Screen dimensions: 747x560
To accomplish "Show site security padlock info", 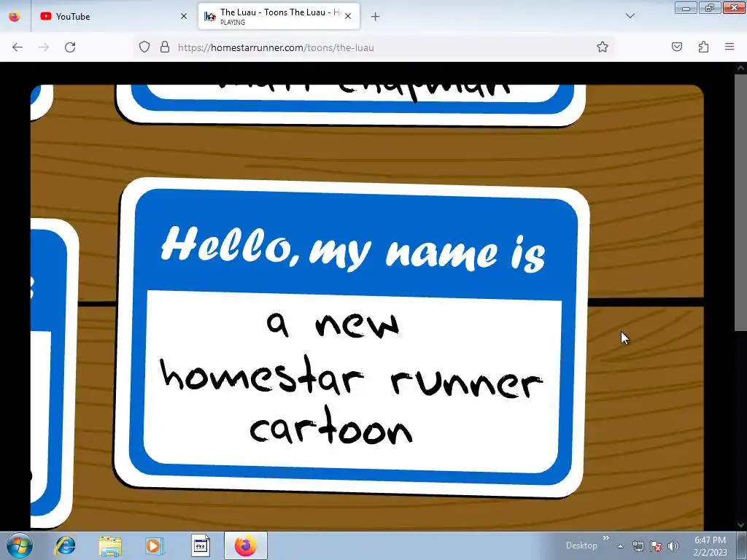I will (165, 47).
